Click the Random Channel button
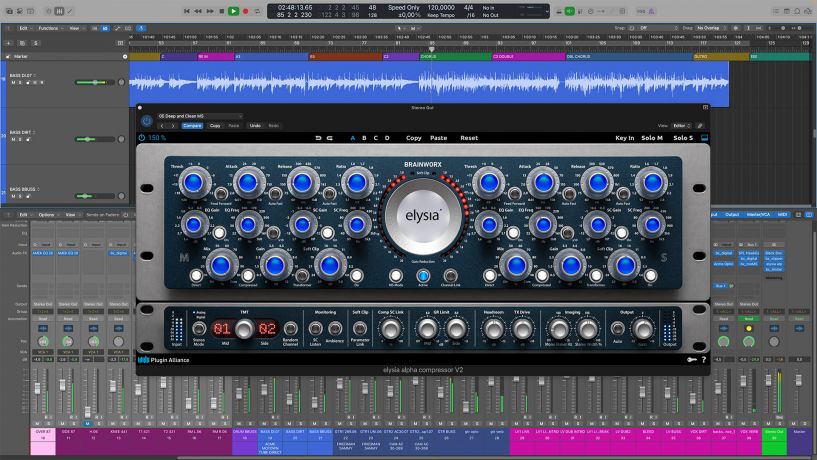This screenshot has width=817, height=460. tap(290, 328)
